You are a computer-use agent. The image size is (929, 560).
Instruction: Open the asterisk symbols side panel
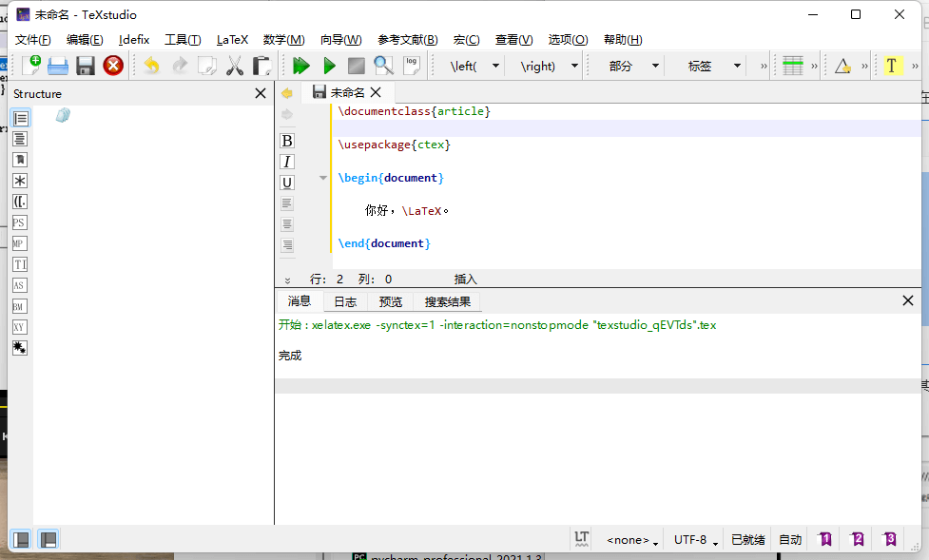tap(20, 181)
